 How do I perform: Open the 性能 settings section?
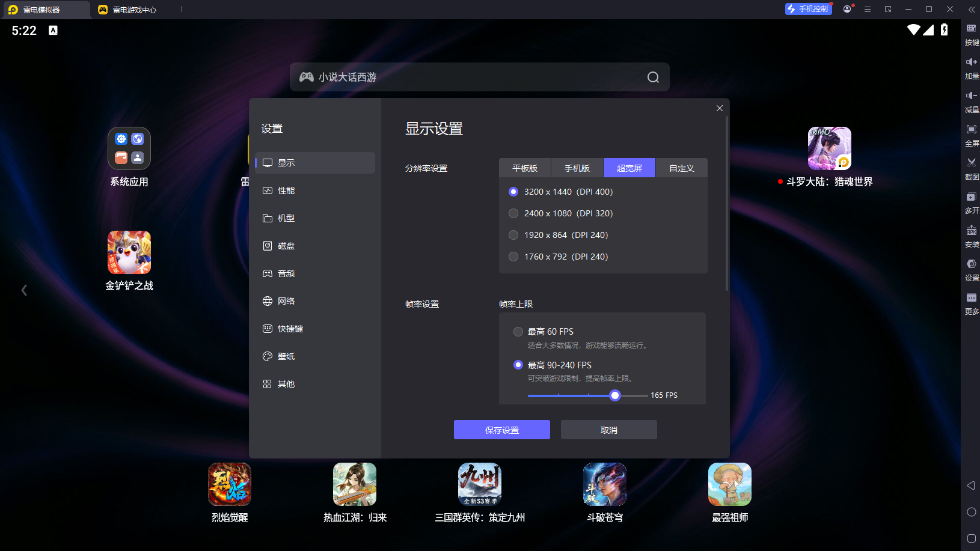(x=286, y=190)
